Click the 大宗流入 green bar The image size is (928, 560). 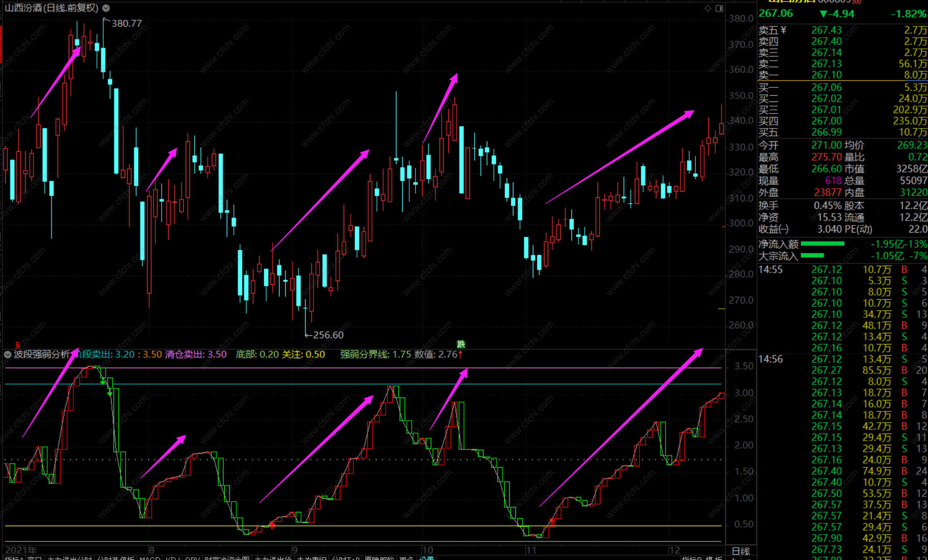tap(812, 255)
